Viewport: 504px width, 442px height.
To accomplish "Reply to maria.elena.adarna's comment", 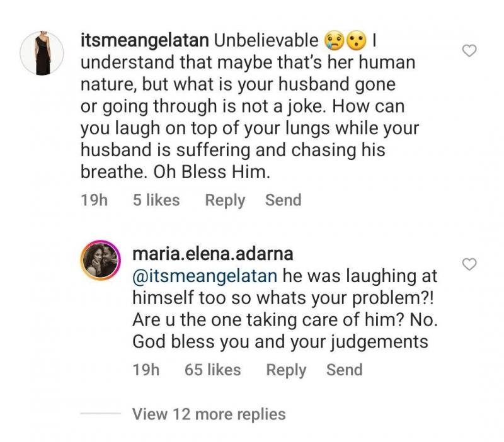I will coord(285,370).
